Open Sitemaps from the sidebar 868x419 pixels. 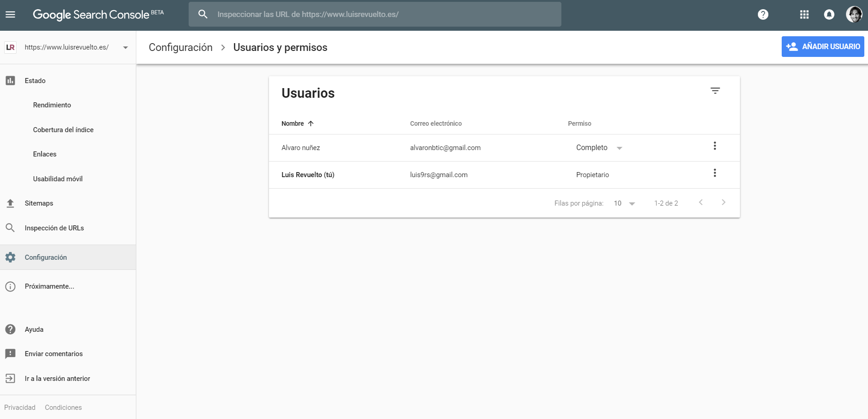click(x=39, y=203)
